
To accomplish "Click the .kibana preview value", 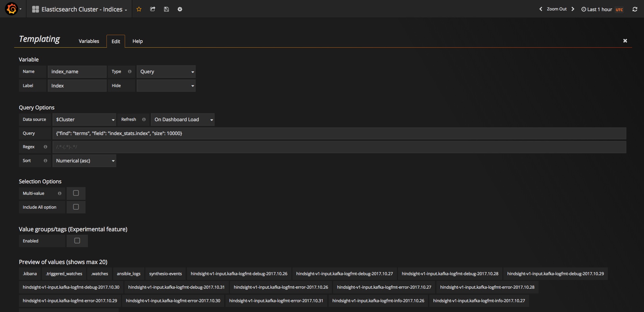I will [x=30, y=274].
